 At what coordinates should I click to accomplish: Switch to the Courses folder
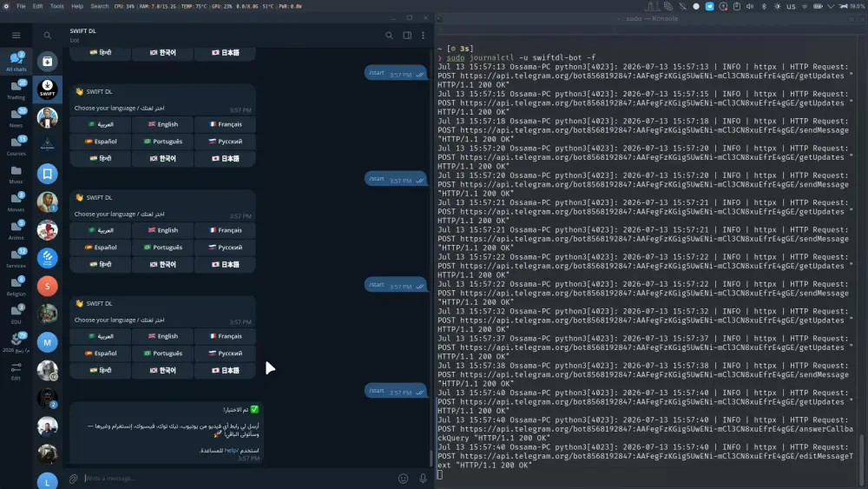[16, 146]
